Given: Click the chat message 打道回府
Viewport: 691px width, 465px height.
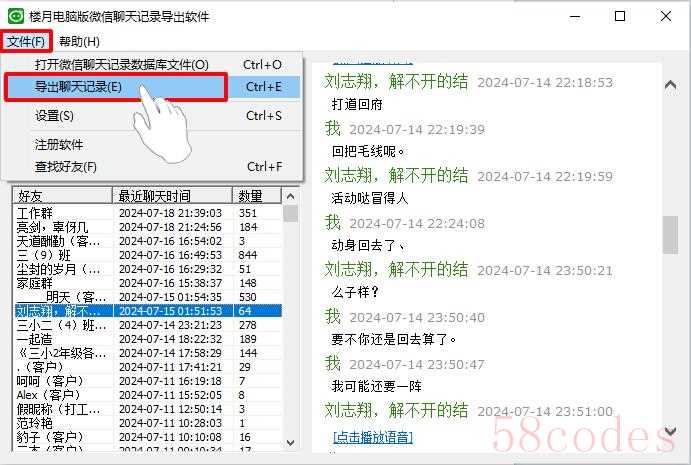Looking at the screenshot, I should pyautogui.click(x=357, y=104).
